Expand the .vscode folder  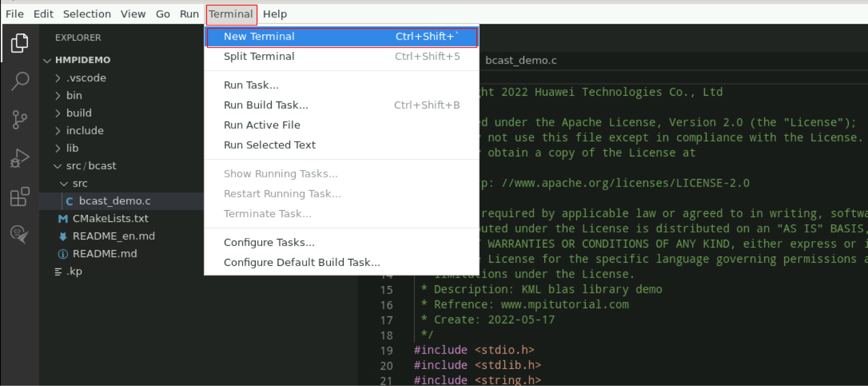click(x=58, y=78)
